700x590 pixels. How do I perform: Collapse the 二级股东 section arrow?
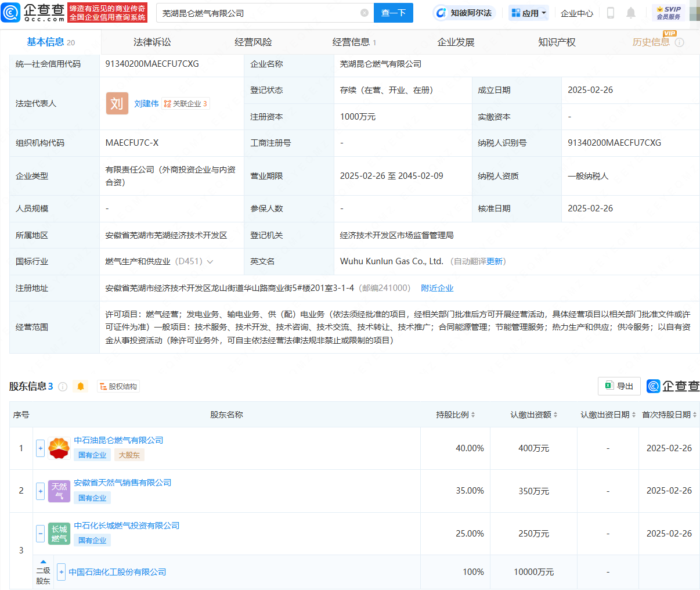pyautogui.click(x=43, y=562)
